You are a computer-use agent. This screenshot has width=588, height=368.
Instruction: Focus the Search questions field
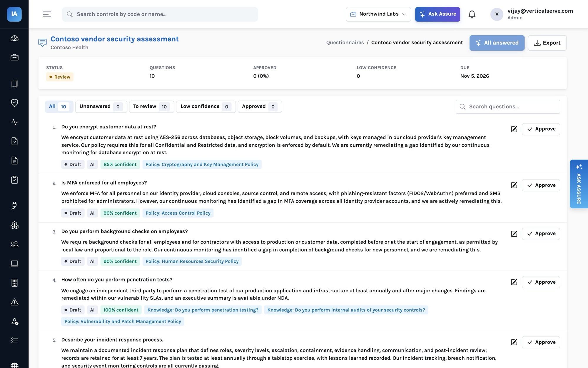click(508, 107)
